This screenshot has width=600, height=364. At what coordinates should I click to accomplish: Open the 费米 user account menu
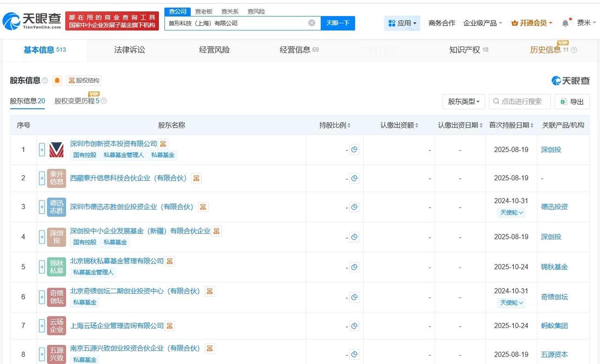586,23
